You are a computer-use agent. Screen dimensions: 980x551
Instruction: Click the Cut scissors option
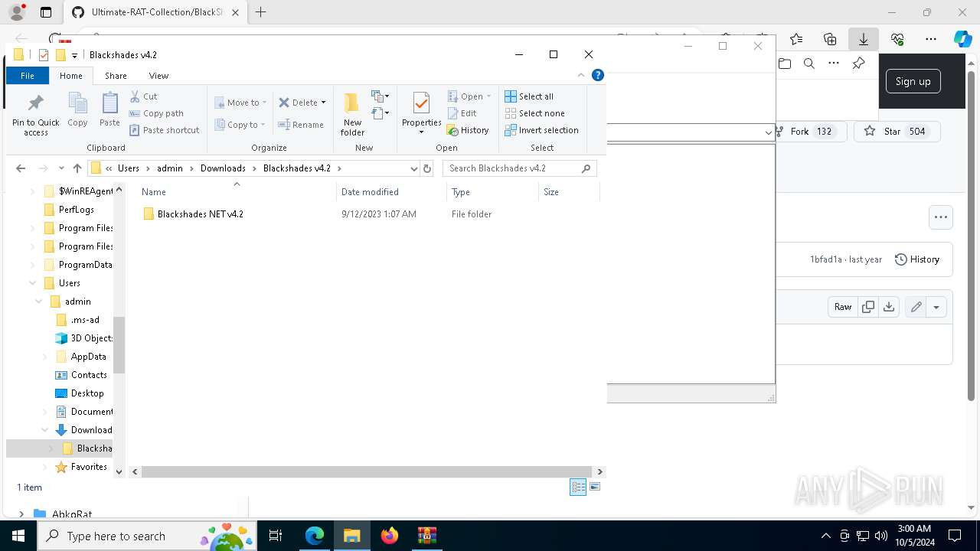click(143, 96)
